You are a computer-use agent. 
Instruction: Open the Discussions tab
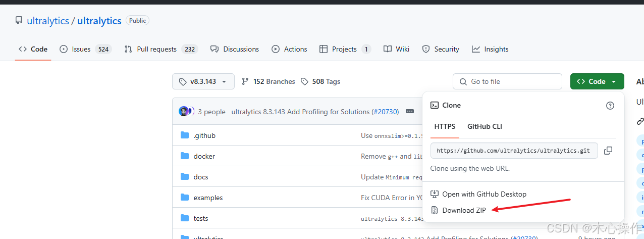pos(235,49)
